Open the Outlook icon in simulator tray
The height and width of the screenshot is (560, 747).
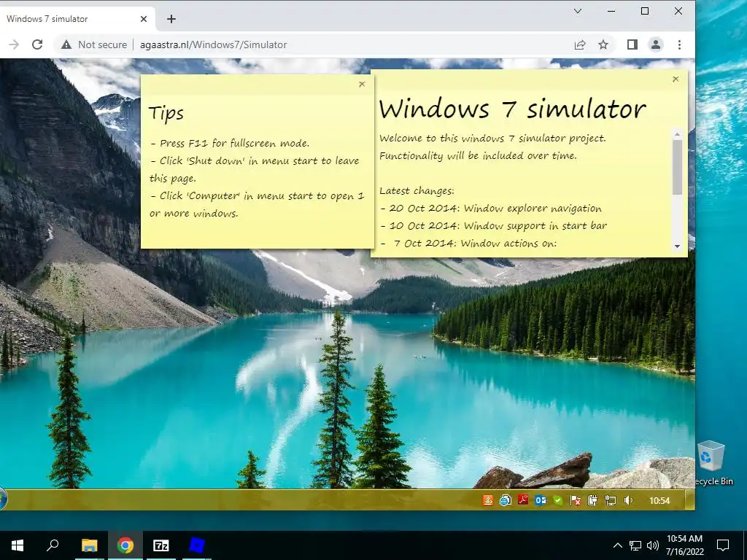pos(541,500)
